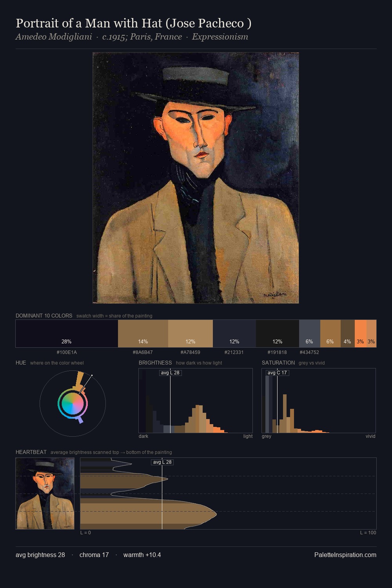Screen dimensions: 392x588
Task: Click the hex code #100E1A
Action: 67,352
